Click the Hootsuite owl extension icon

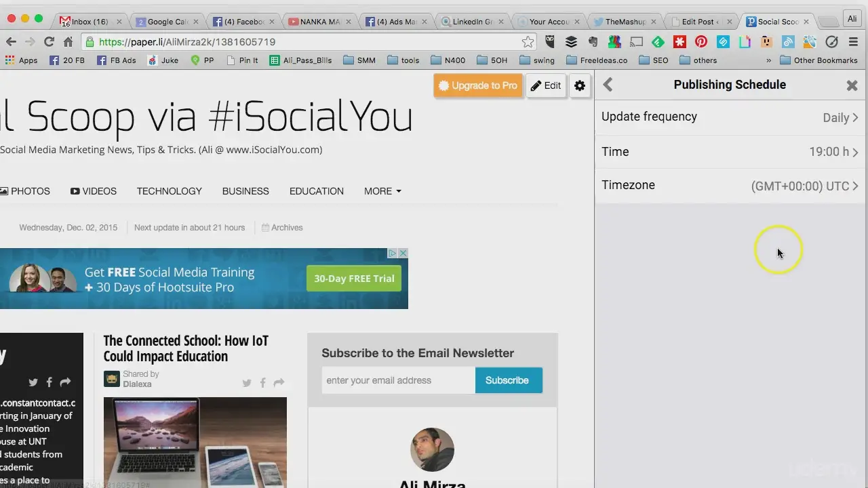click(x=550, y=42)
